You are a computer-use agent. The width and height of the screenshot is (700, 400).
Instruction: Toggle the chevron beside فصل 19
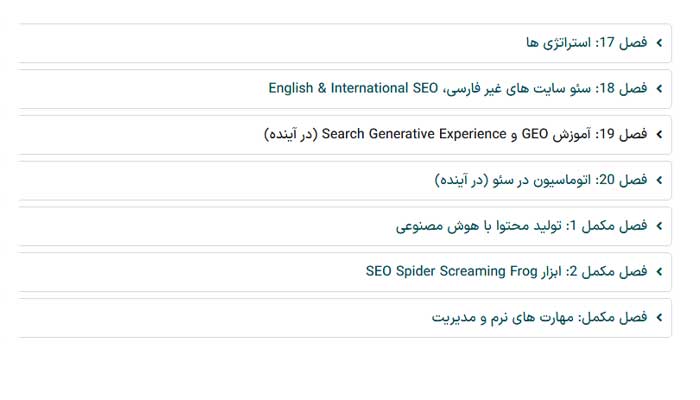pyautogui.click(x=659, y=134)
